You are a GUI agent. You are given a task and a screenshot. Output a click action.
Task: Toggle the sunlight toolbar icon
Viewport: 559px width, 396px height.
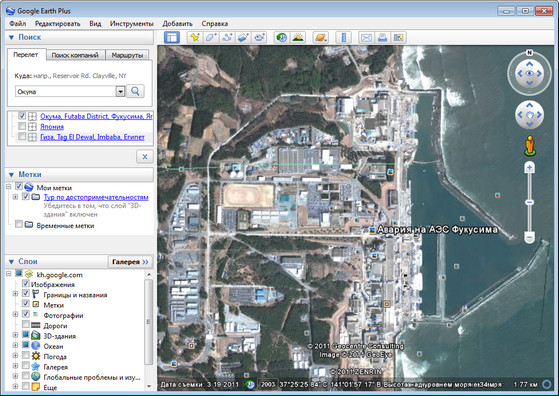pyautogui.click(x=298, y=37)
